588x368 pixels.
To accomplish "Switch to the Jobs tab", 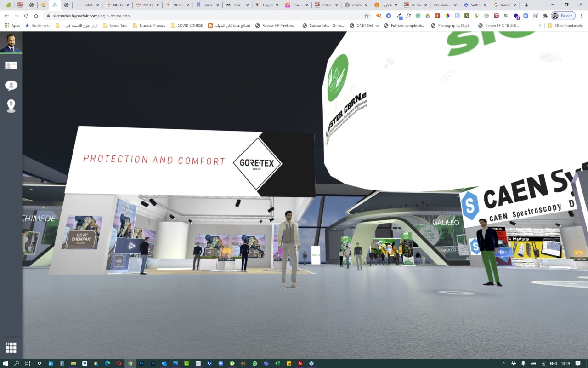I will (237, 5).
